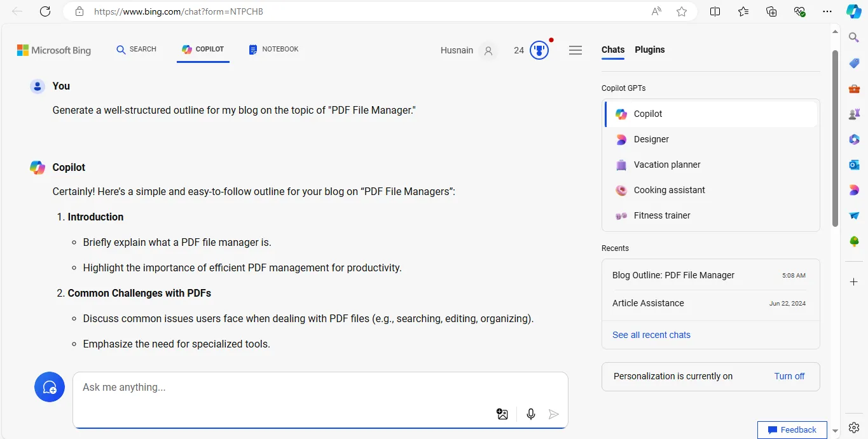
Task: Open the Search tab
Action: (x=136, y=49)
